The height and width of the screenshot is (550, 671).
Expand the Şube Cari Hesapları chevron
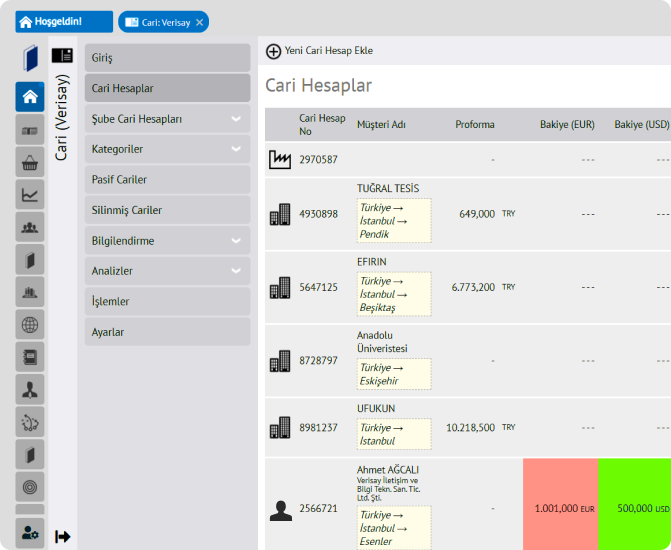pyautogui.click(x=236, y=119)
